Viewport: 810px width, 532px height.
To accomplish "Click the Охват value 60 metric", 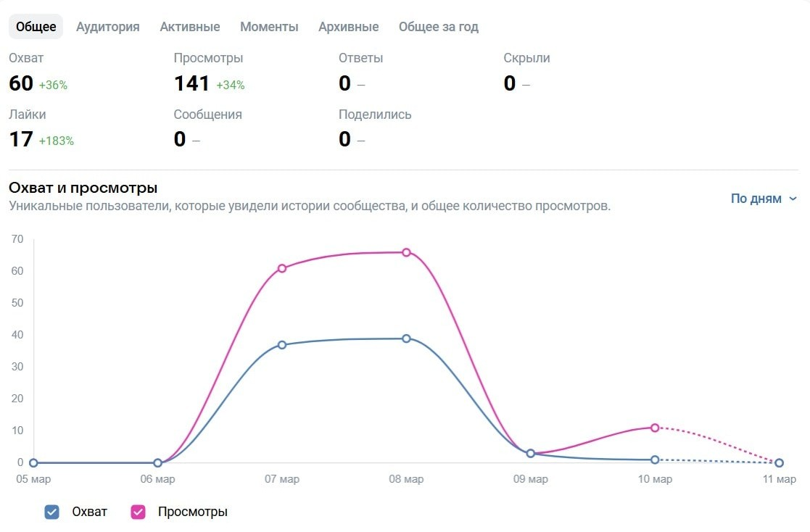I will coord(21,84).
